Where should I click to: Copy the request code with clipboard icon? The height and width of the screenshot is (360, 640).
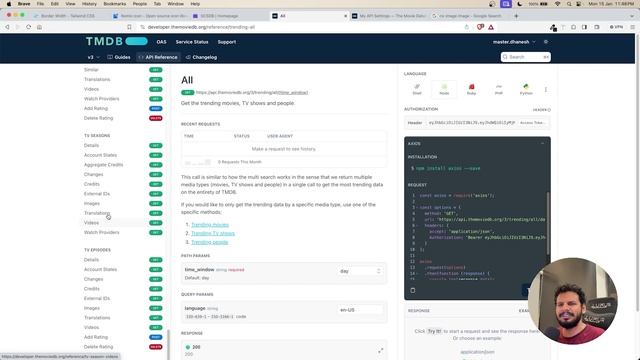[413, 290]
